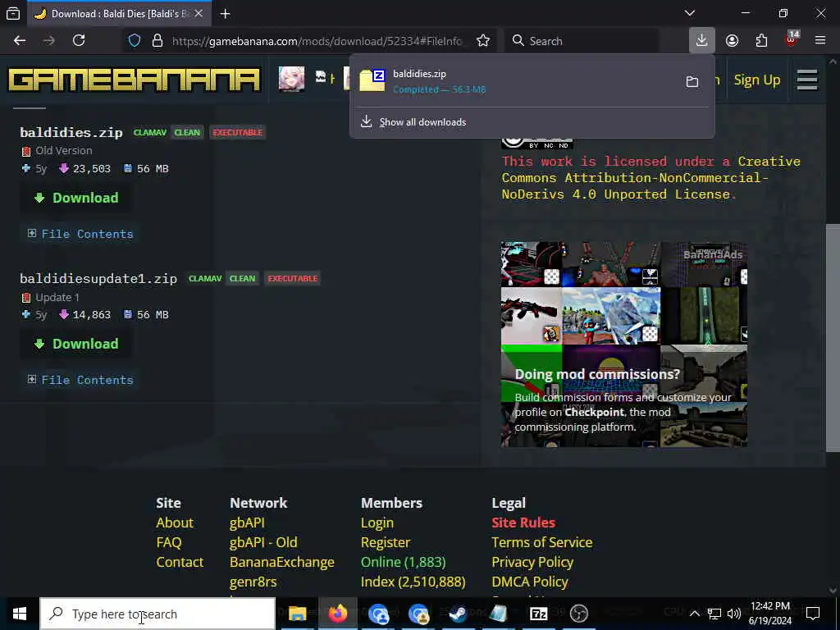Open the Login footer link
The image size is (840, 630).
377,523
